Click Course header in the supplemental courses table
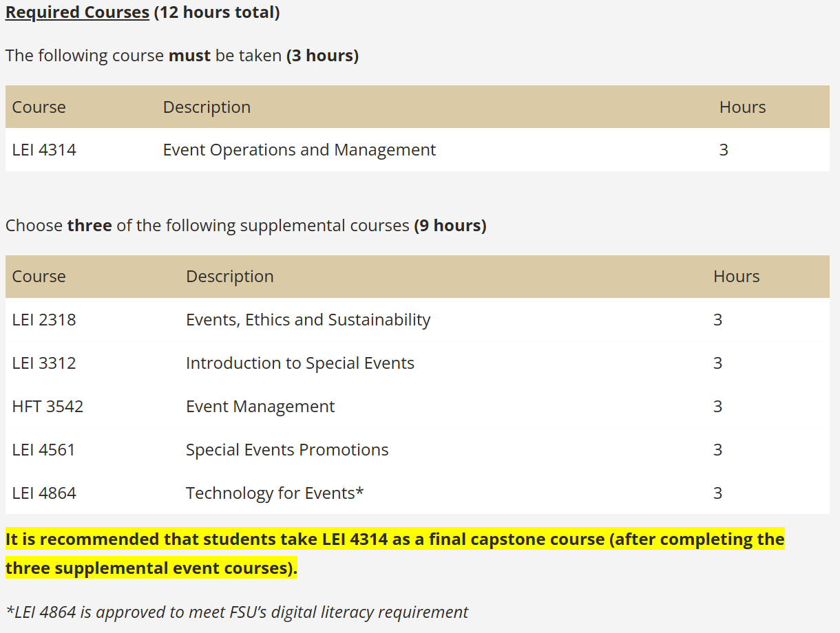 39,277
